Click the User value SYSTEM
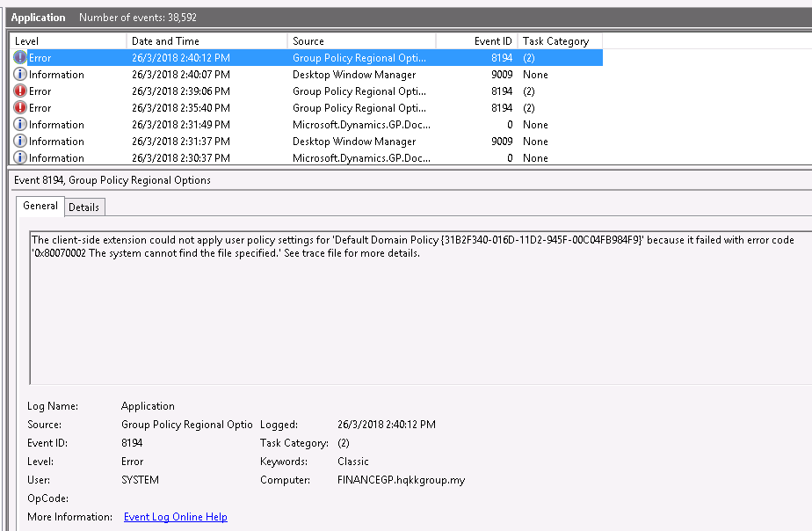 click(140, 480)
